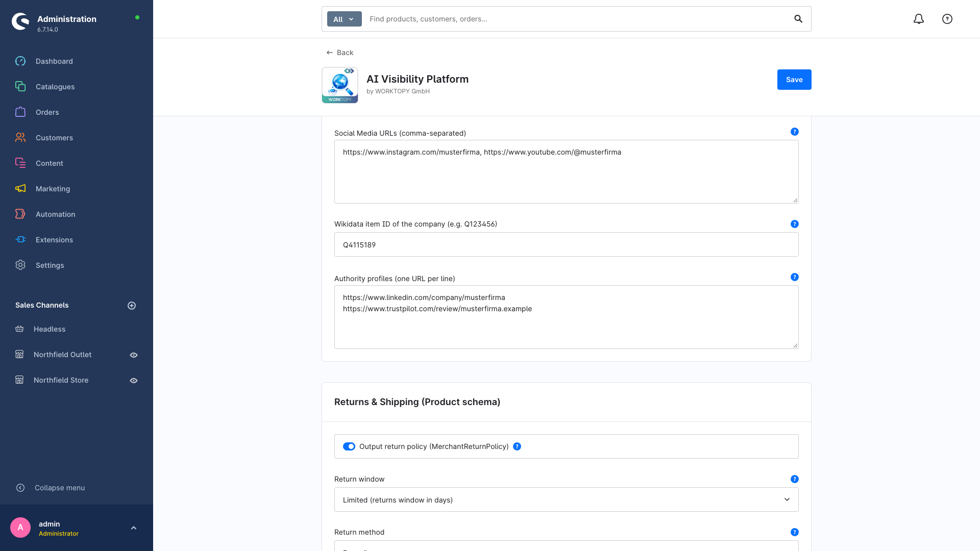The width and height of the screenshot is (980, 551).
Task: Click the Marketing megaphone icon
Action: pyautogui.click(x=20, y=189)
